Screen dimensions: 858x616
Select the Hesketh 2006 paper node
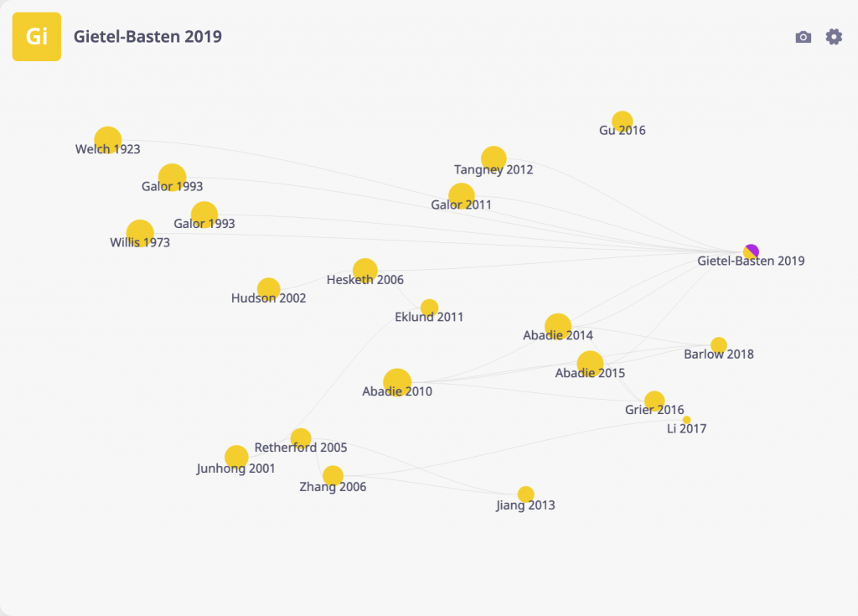tap(365, 267)
